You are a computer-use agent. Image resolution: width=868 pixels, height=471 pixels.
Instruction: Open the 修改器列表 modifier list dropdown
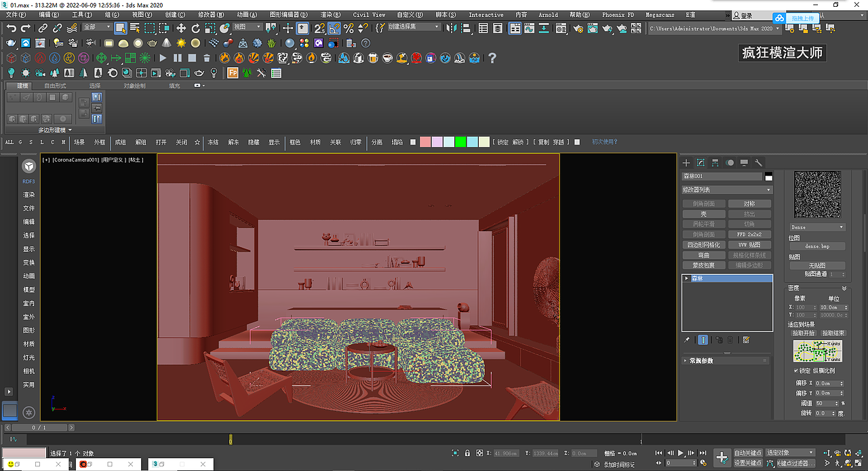[x=727, y=190]
